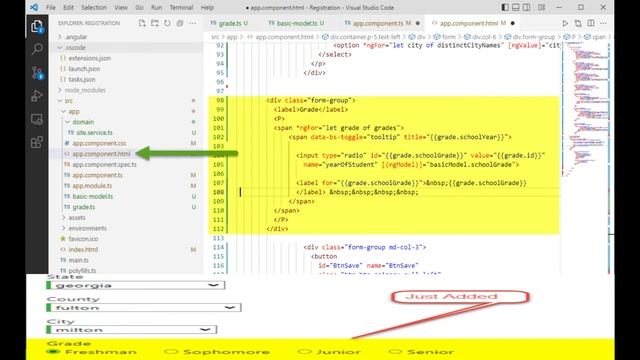Collapse the src folder
640x360 pixels.
69,100
